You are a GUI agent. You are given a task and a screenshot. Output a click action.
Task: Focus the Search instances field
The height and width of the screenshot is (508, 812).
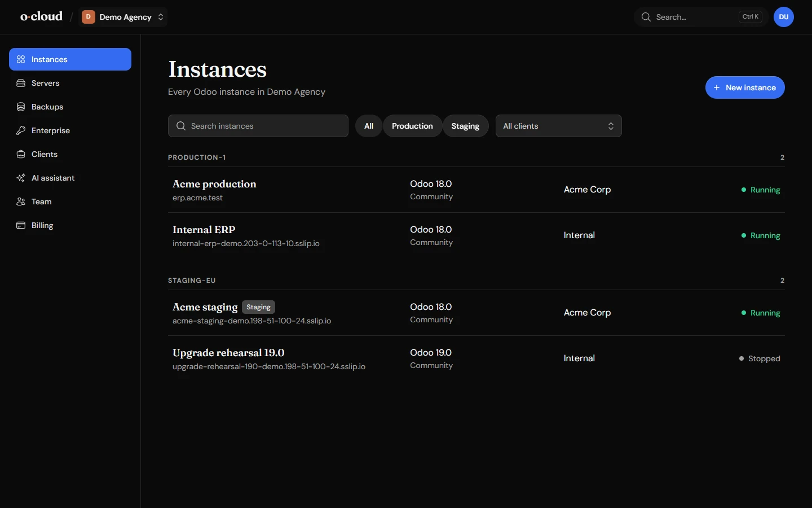pyautogui.click(x=258, y=126)
